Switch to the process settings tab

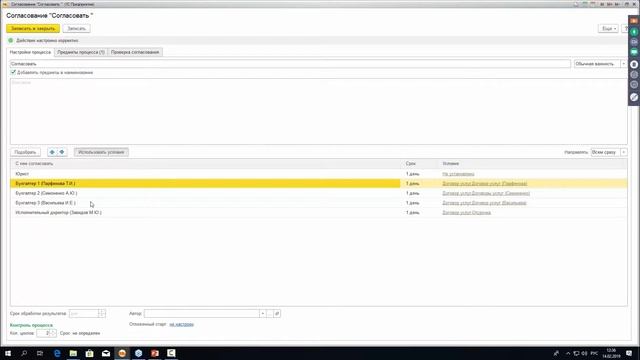31,52
